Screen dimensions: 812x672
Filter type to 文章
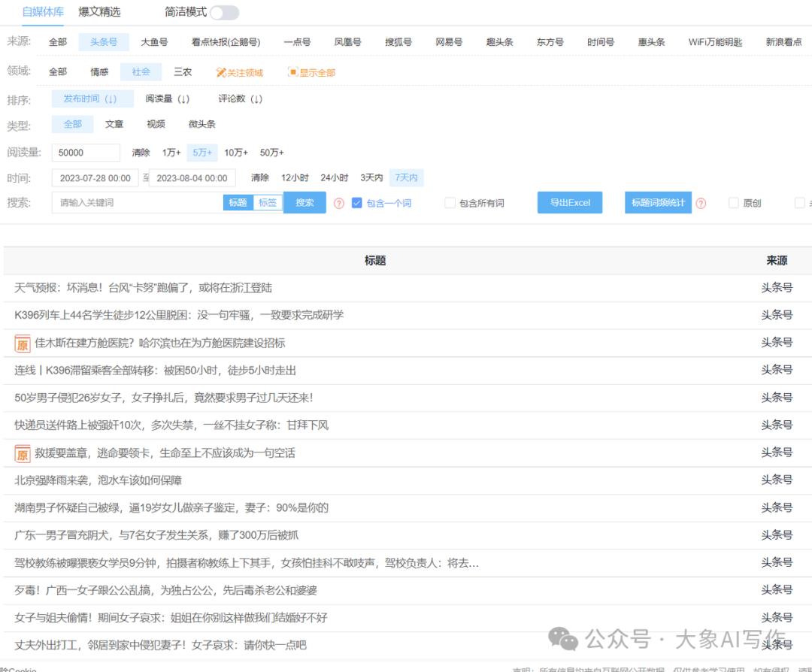[x=114, y=124]
